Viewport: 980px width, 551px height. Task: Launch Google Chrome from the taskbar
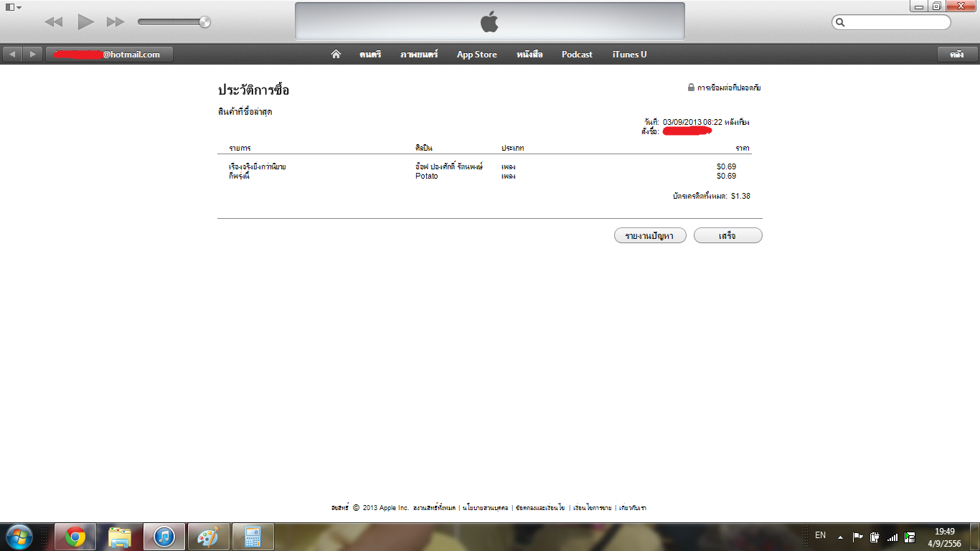pyautogui.click(x=75, y=537)
